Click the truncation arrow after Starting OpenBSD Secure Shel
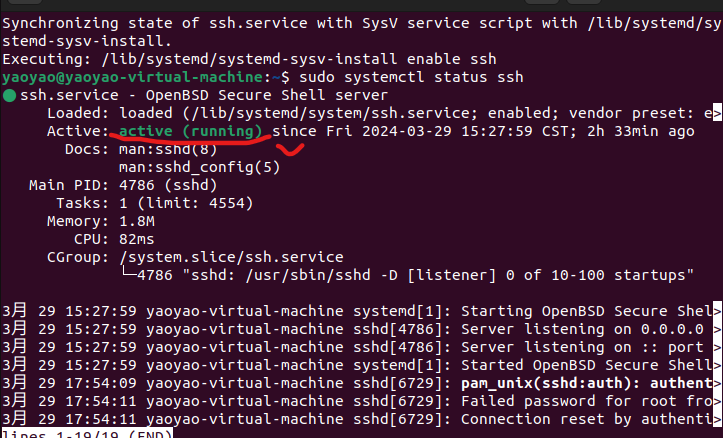Image resolution: width=723 pixels, height=438 pixels. (x=717, y=311)
